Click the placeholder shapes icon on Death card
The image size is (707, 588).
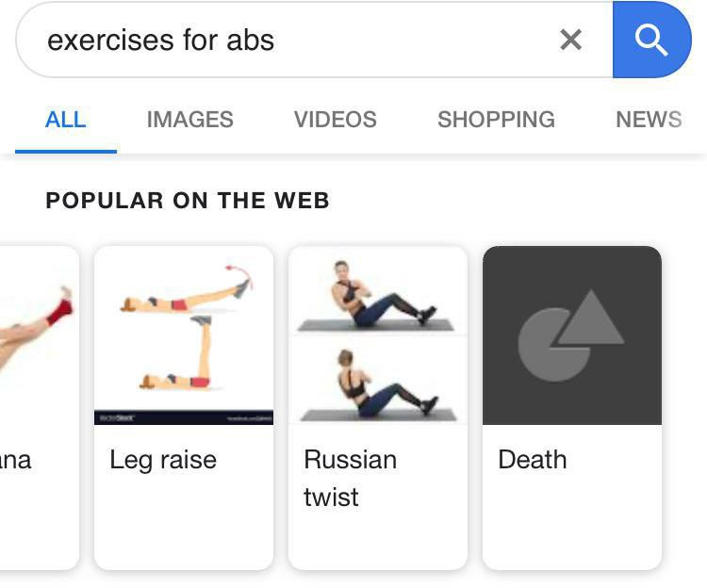tap(571, 335)
